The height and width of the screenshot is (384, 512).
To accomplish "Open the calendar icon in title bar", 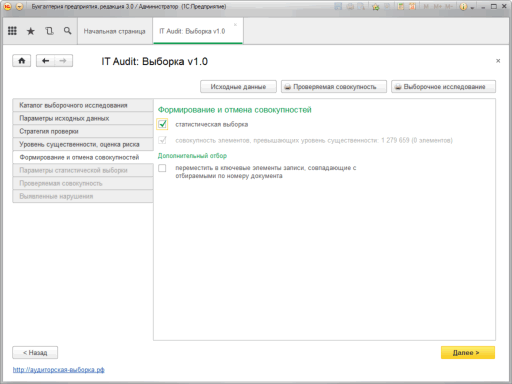I will pos(412,6).
